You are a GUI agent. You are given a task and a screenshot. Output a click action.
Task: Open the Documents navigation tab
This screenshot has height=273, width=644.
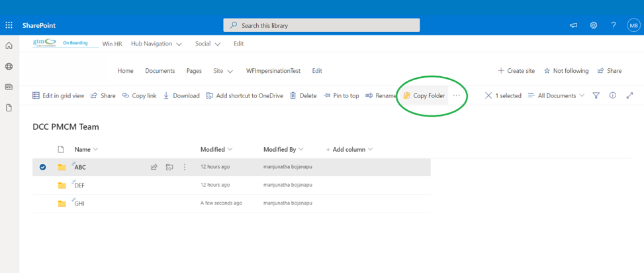coord(160,71)
